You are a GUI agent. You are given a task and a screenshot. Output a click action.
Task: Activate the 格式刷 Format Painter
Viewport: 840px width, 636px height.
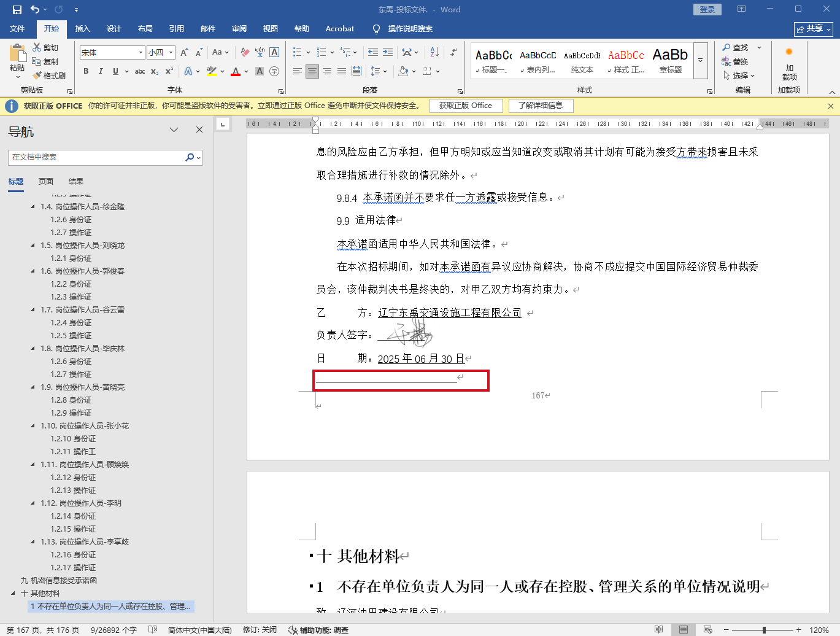49,76
